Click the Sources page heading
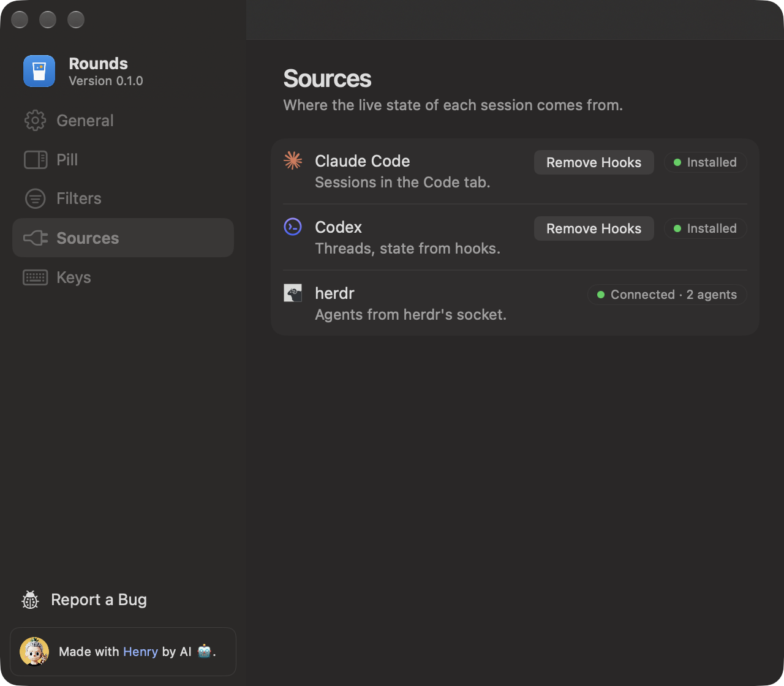784x686 pixels. [327, 79]
